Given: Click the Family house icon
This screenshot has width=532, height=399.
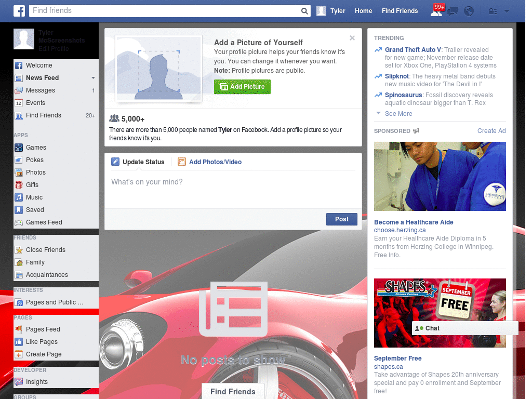Looking at the screenshot, I should coord(19,262).
